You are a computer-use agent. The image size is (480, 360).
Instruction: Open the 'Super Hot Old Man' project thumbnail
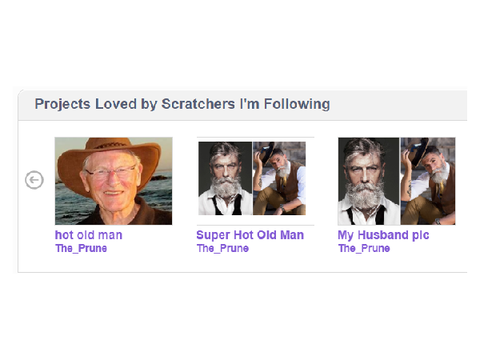point(255,181)
